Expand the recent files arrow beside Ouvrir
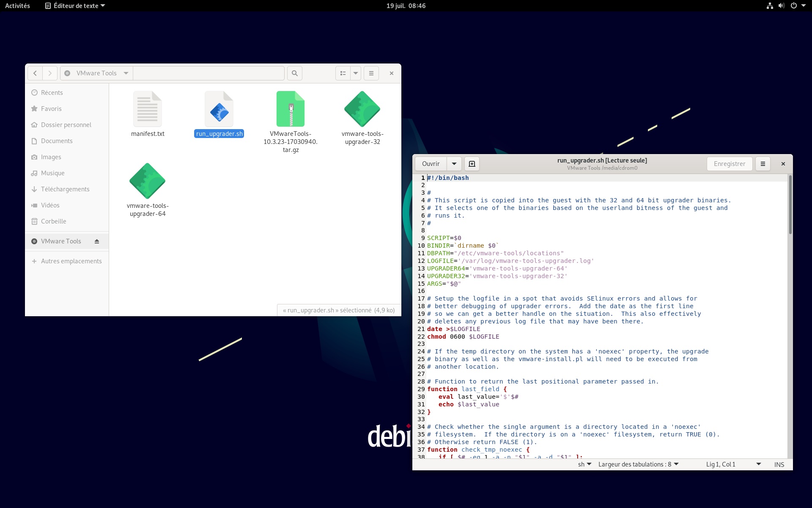This screenshot has width=812, height=508. click(454, 164)
